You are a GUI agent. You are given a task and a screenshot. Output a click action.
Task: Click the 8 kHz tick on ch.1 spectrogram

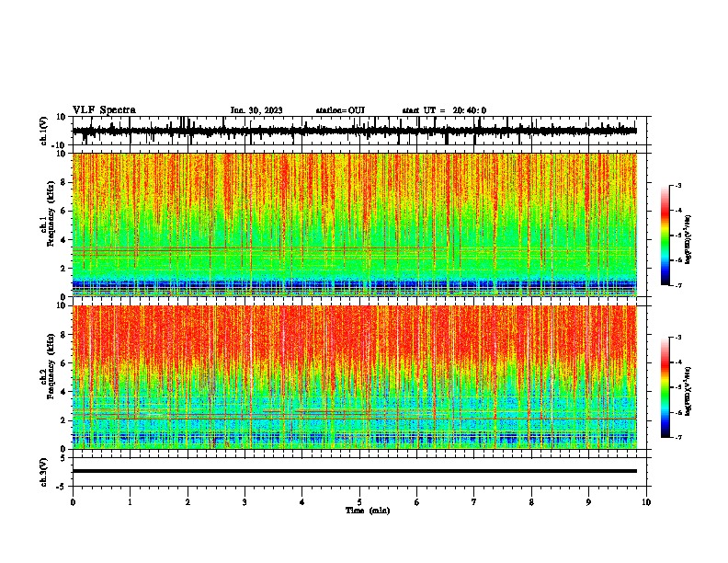63,182
